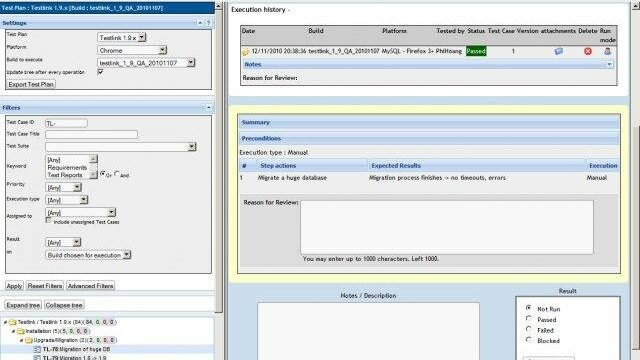Click the Run mode icon in the execution row
Image resolution: width=640 pixels, height=360 pixels.
(607, 51)
